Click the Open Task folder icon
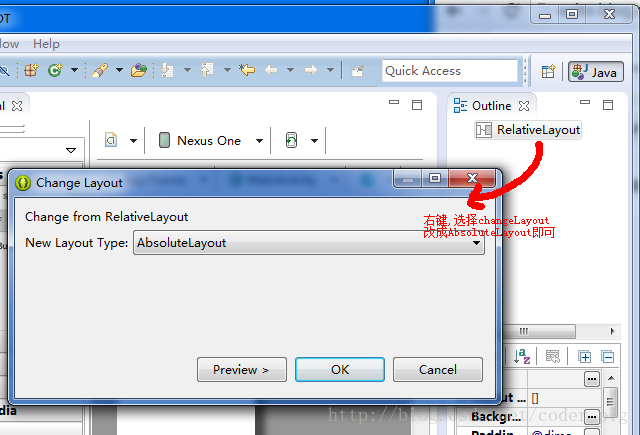Image resolution: width=640 pixels, height=435 pixels. 139,71
